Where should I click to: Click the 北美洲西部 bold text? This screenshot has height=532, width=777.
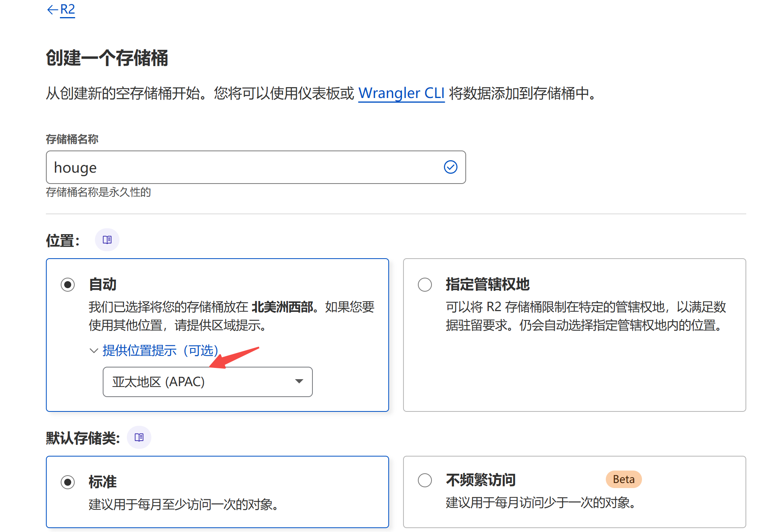tap(282, 307)
